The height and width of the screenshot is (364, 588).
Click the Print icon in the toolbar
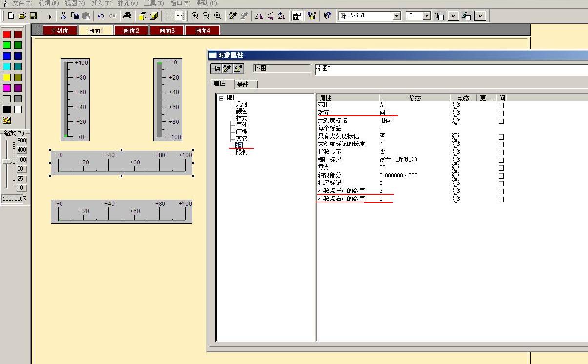click(x=127, y=16)
